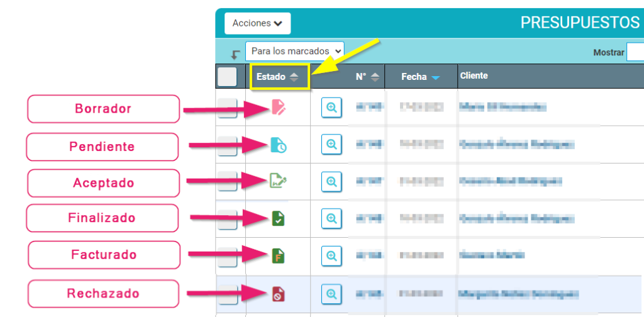
Task: Open the Acciones dropdown menu
Action: [x=257, y=23]
